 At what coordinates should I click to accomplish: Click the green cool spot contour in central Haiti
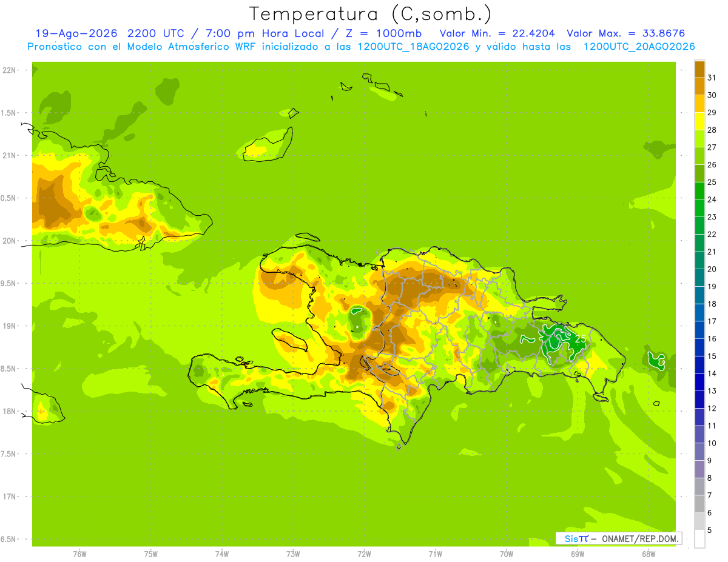[360, 320]
